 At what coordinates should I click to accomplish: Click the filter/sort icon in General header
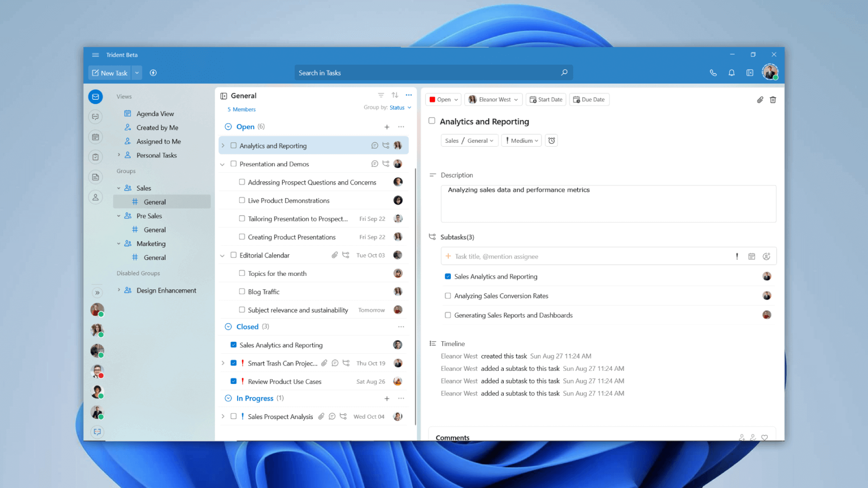pyautogui.click(x=381, y=95)
